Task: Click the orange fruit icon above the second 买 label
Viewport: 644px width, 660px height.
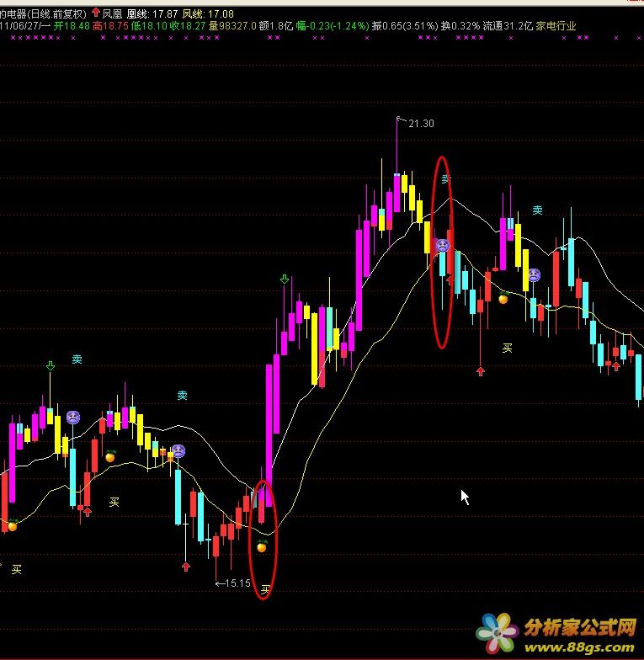Action: click(x=110, y=456)
